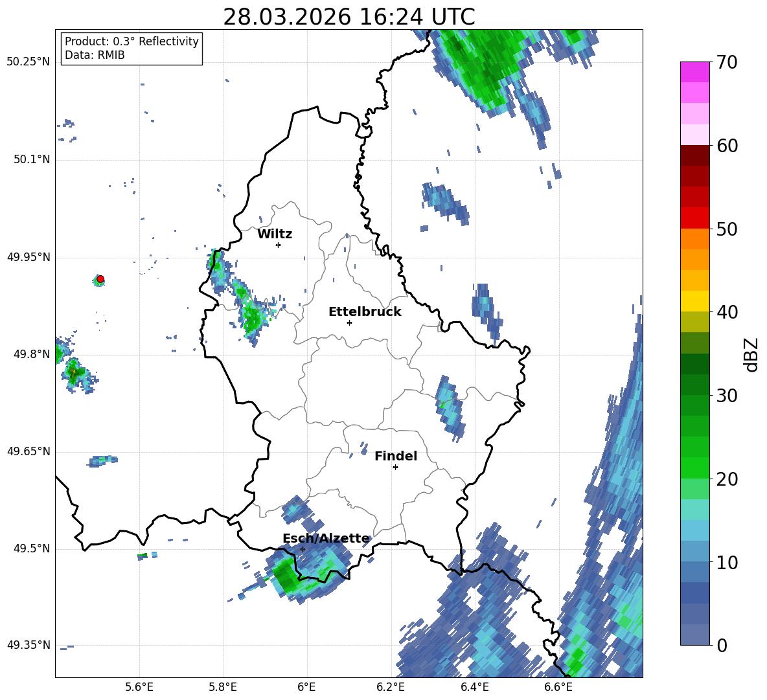Screen dimensions: 767x700
Task: Click the 49.8°N latitude label
Action: 32,354
